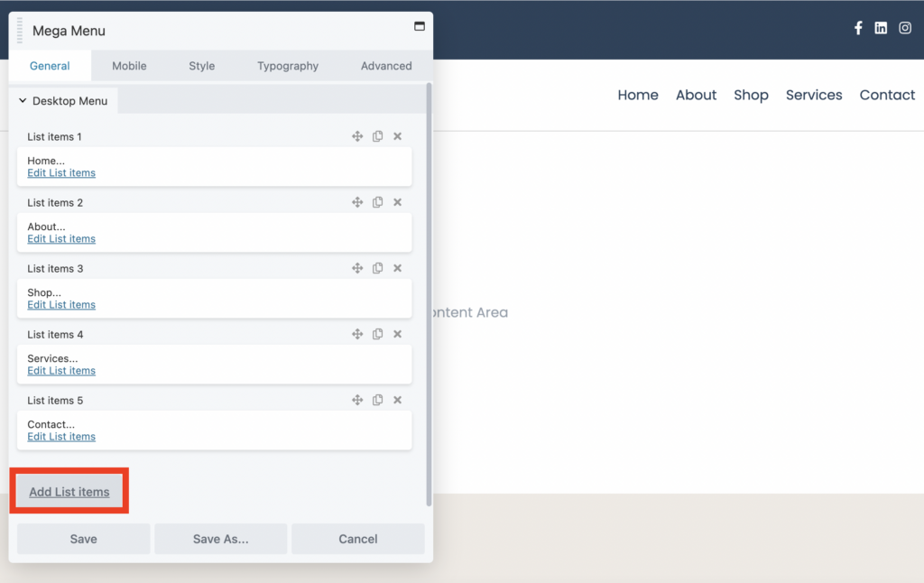924x583 pixels.
Task: Open the LinkedIn icon in header
Action: (x=881, y=28)
